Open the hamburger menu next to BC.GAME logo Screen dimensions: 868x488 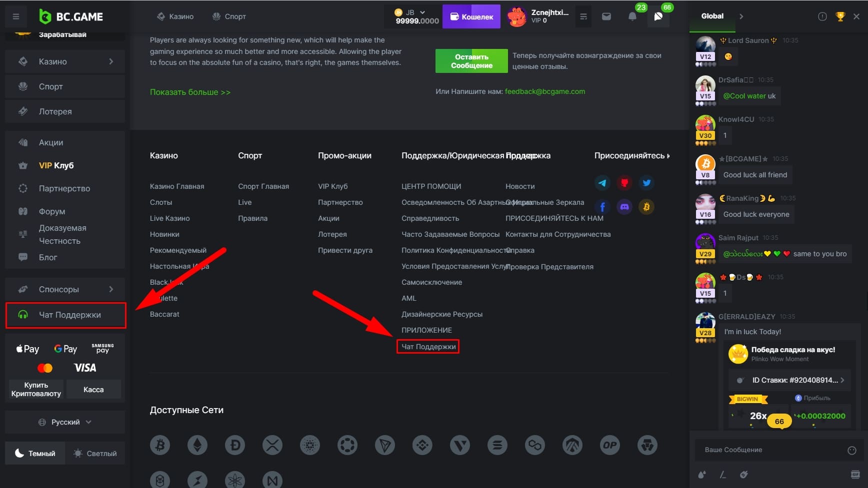coord(16,16)
